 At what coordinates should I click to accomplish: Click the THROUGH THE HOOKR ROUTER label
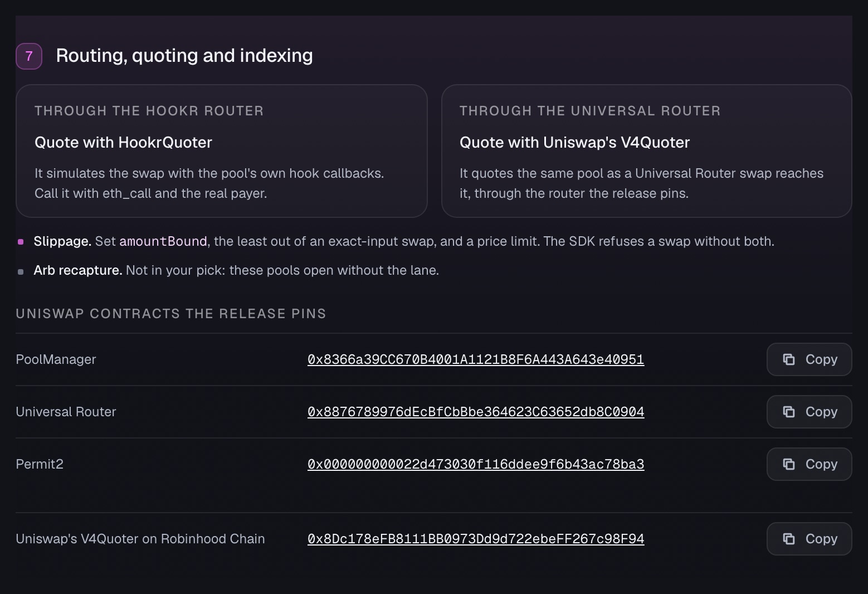149,111
